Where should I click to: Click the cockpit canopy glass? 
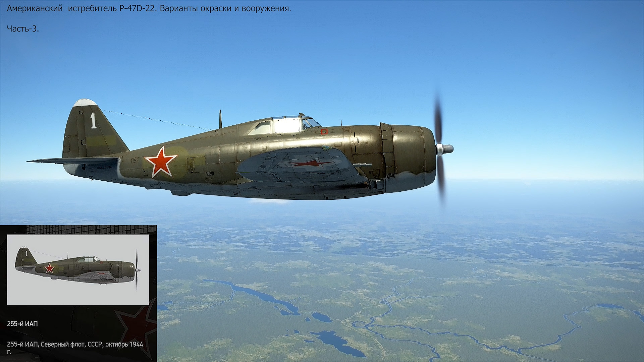285,126
